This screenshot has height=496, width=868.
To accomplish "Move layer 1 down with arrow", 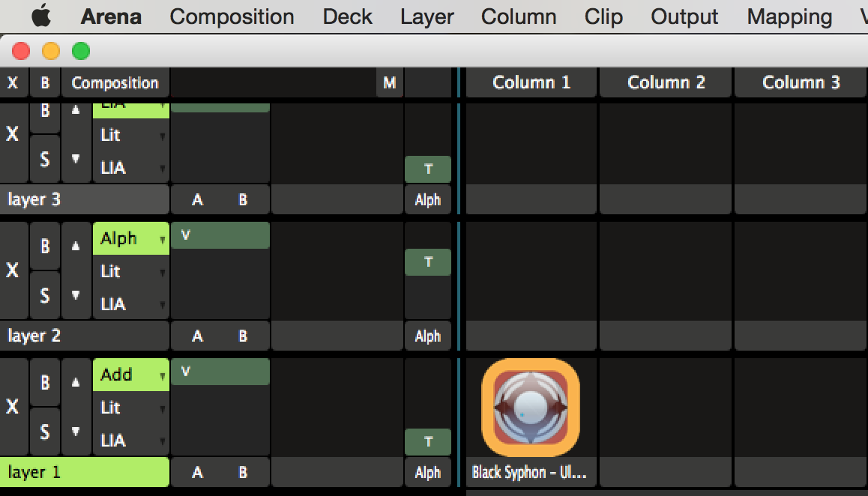I will tap(76, 432).
